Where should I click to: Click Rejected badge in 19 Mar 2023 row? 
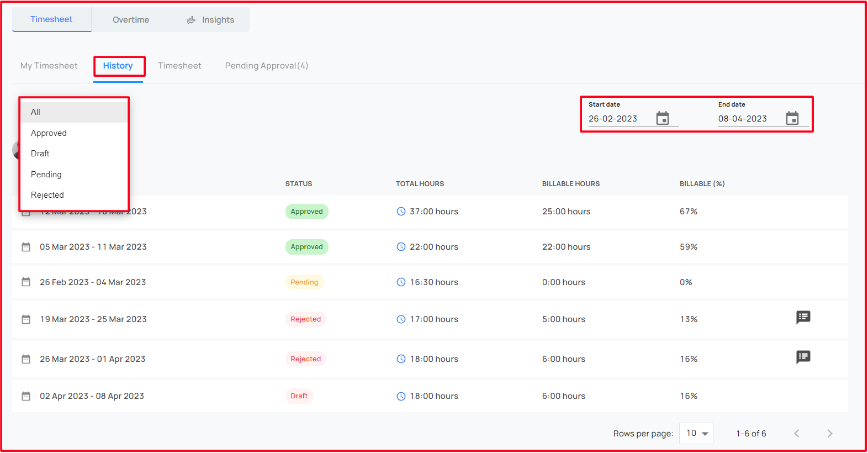(x=306, y=319)
